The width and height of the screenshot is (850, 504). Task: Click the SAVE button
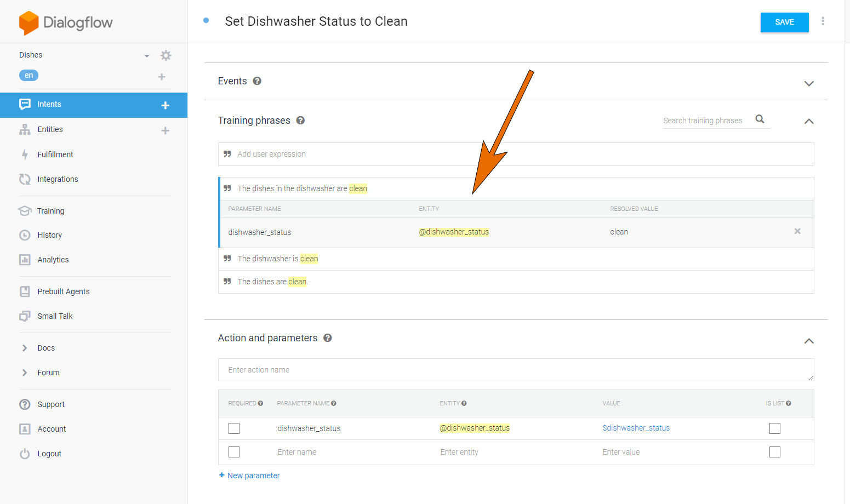point(784,22)
